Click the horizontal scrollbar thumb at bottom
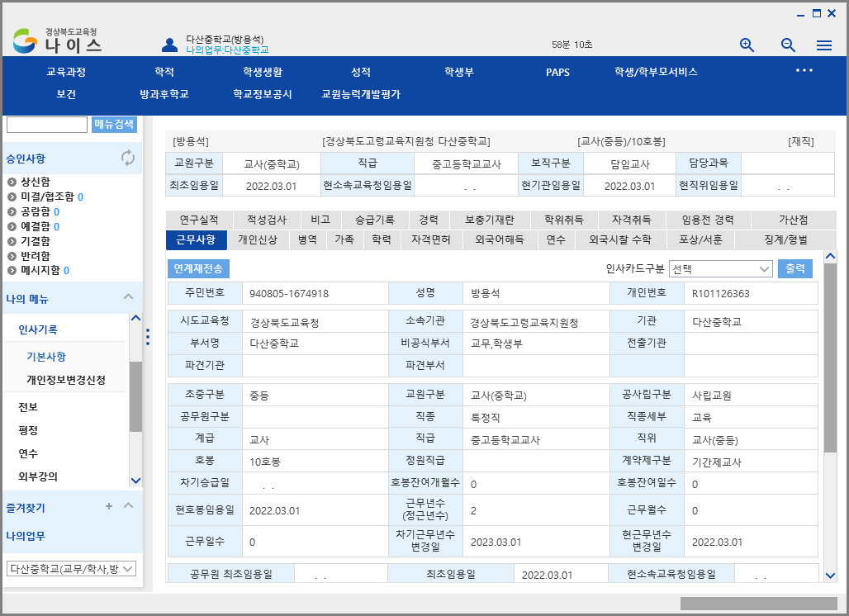 click(759, 604)
